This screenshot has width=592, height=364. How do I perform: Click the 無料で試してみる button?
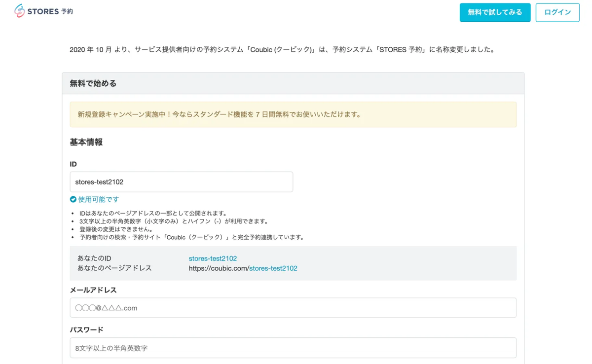495,12
